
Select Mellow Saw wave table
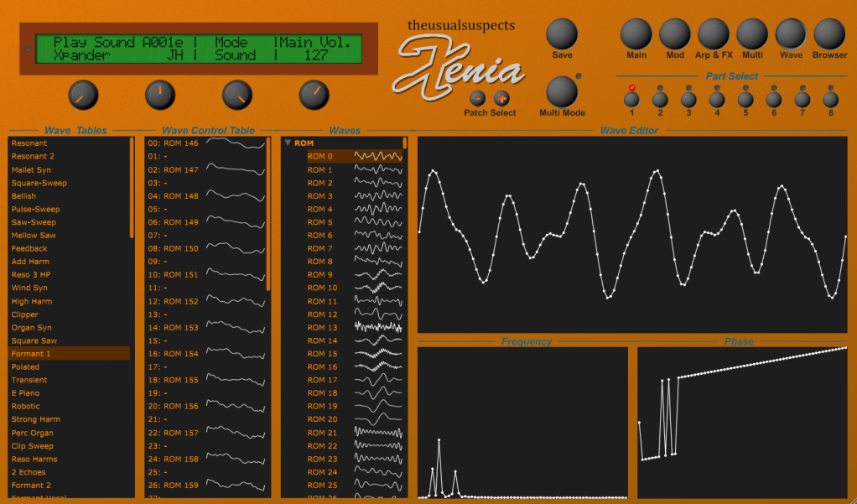coord(34,236)
